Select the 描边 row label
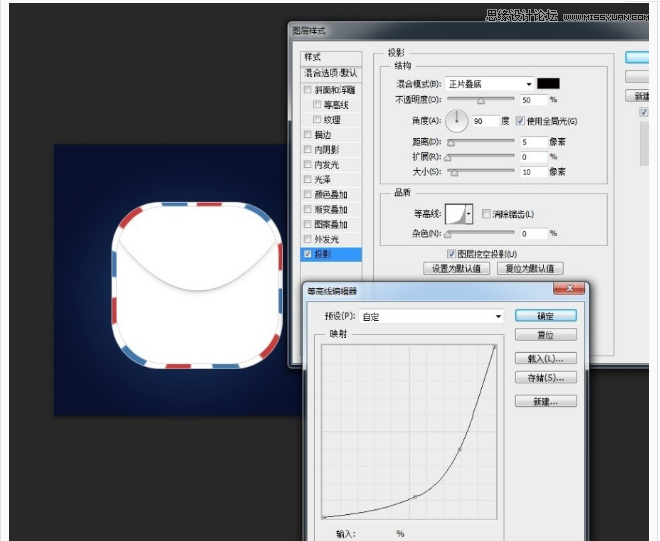The height and width of the screenshot is (541, 660). (323, 135)
